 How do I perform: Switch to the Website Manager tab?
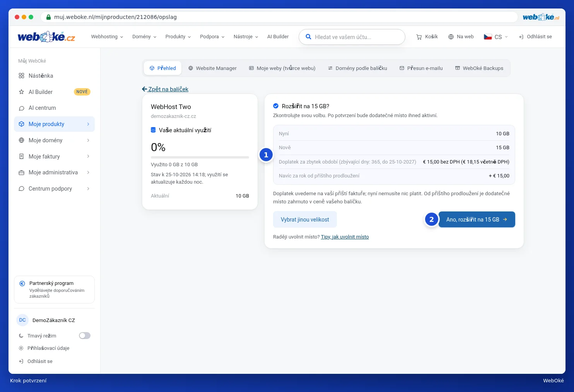[212, 68]
